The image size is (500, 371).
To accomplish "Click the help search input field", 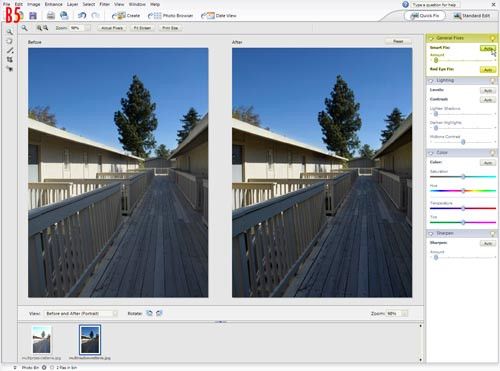I will click(435, 5).
